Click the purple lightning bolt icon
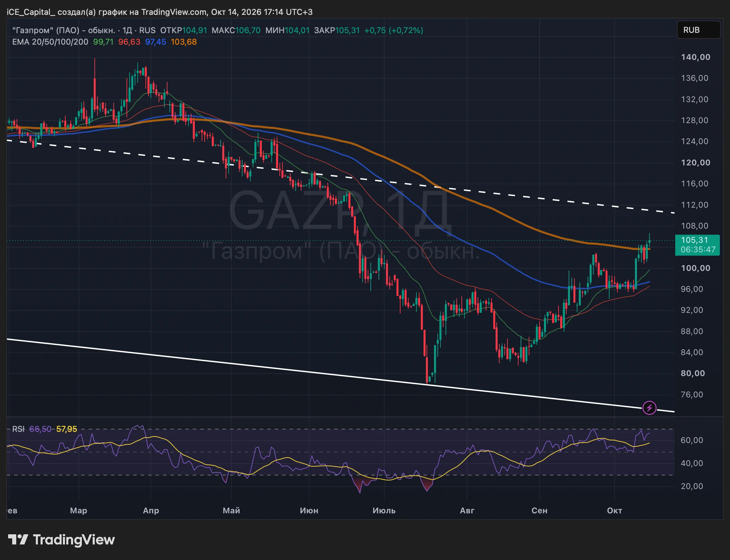Viewport: 730px width, 560px height. pos(649,408)
